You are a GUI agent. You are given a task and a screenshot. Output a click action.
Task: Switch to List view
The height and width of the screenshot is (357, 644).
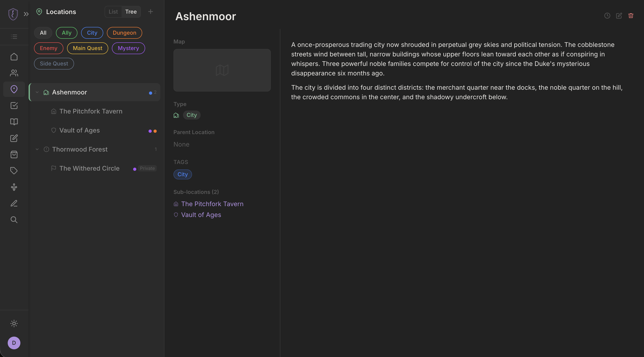[113, 12]
